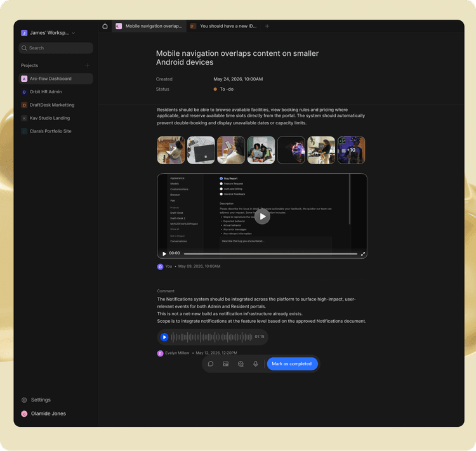The height and width of the screenshot is (451, 476).
Task: Play the video using center play button
Action: coord(262,216)
